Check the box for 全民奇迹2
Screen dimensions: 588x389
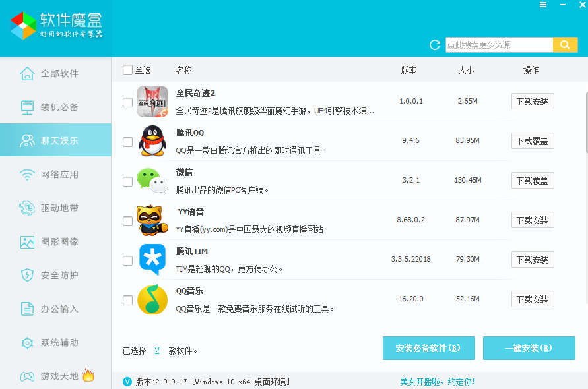127,102
